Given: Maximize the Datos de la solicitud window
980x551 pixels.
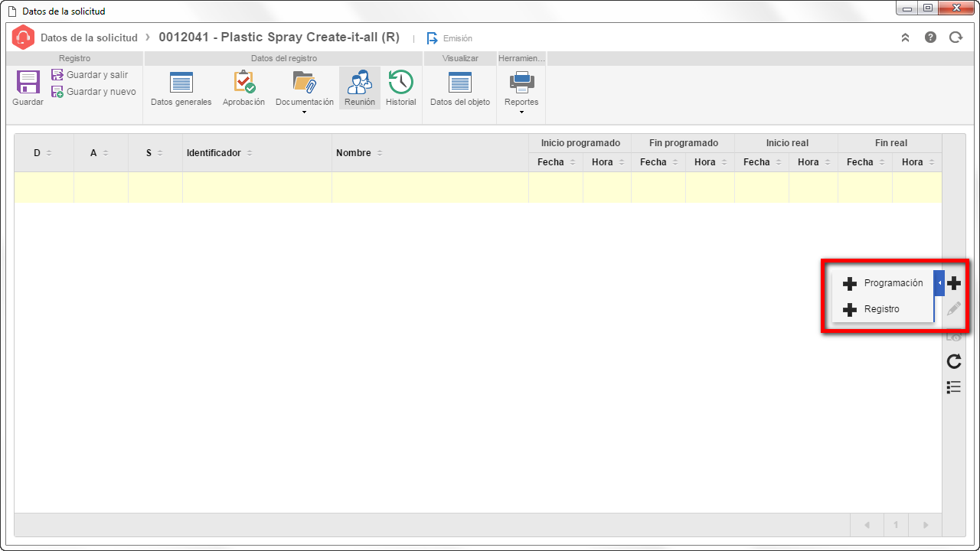Looking at the screenshot, I should 928,8.
